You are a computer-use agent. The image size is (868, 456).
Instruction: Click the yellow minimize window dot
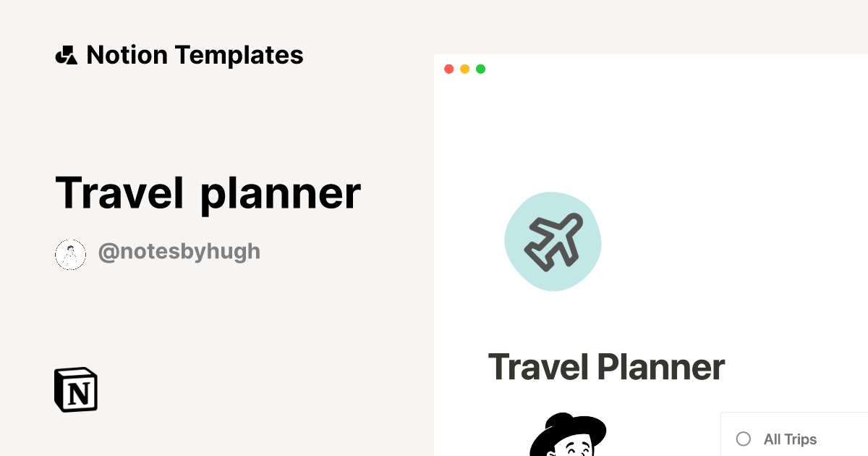click(464, 69)
